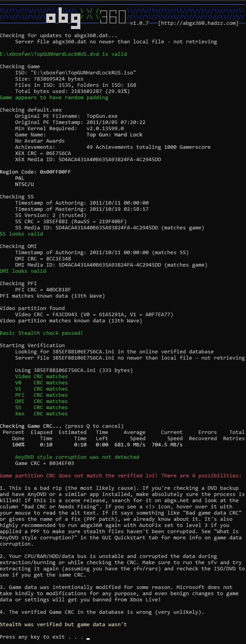This screenshot has width=246, height=644.
Task: Click the 100% percent done value
Action: coord(18,445)
